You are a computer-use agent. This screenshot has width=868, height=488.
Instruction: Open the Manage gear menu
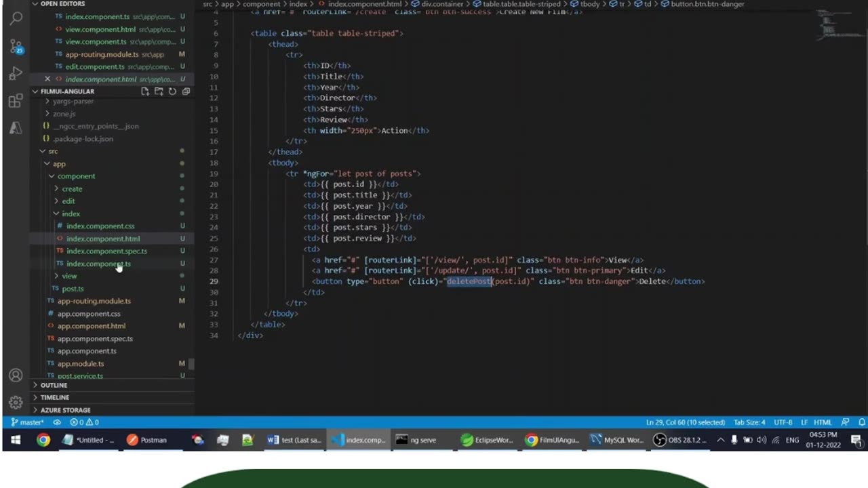(16, 403)
